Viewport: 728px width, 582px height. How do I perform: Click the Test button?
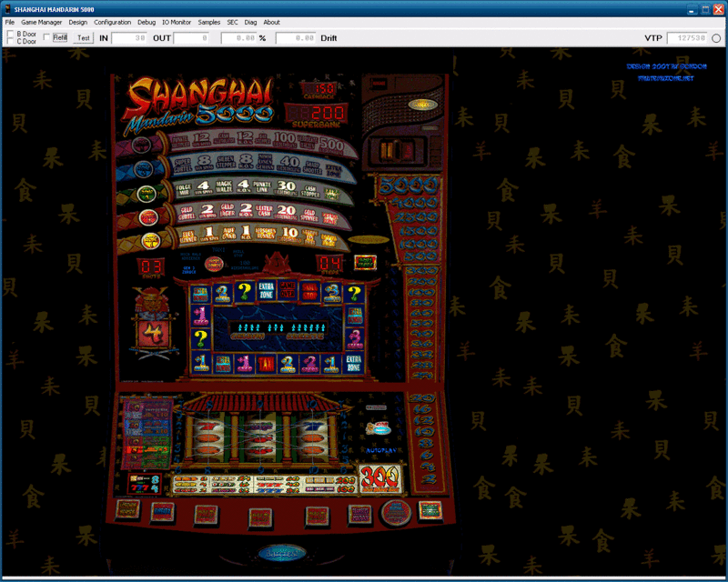(84, 38)
